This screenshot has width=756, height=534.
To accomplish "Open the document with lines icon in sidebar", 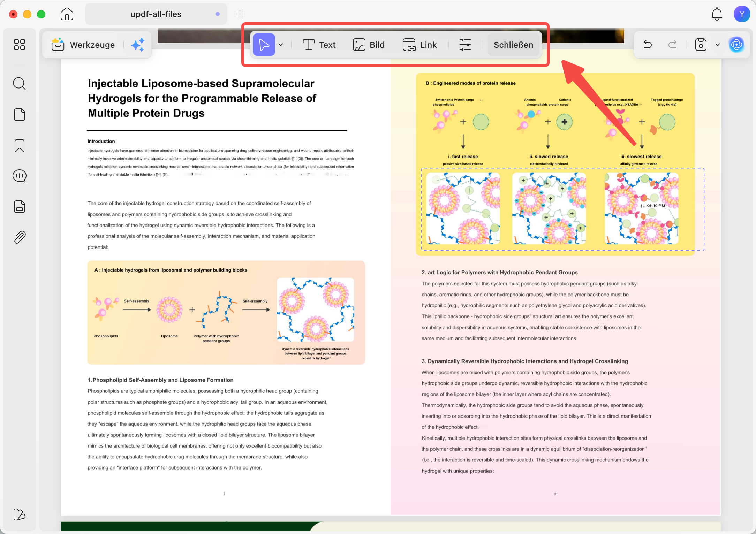I will (x=20, y=207).
